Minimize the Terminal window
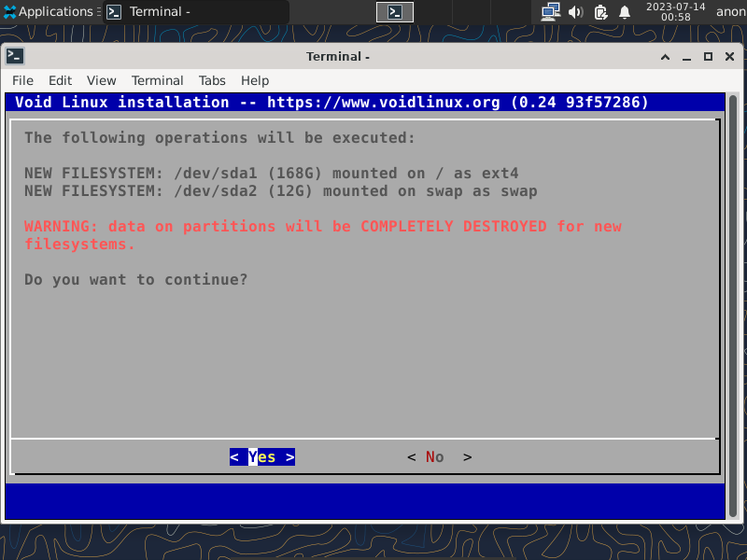 point(686,57)
